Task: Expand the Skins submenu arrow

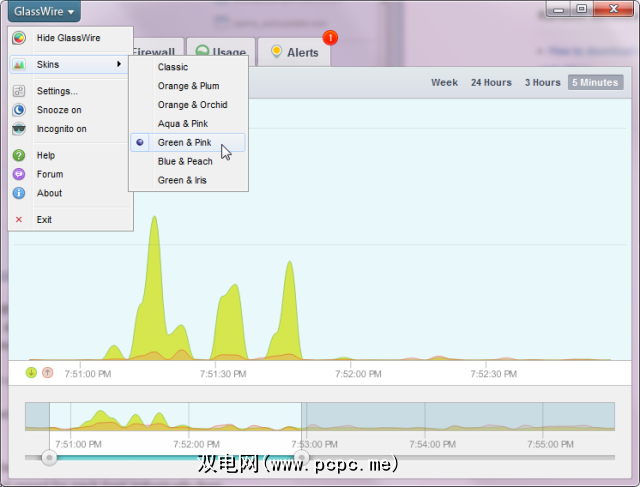Action: point(119,64)
